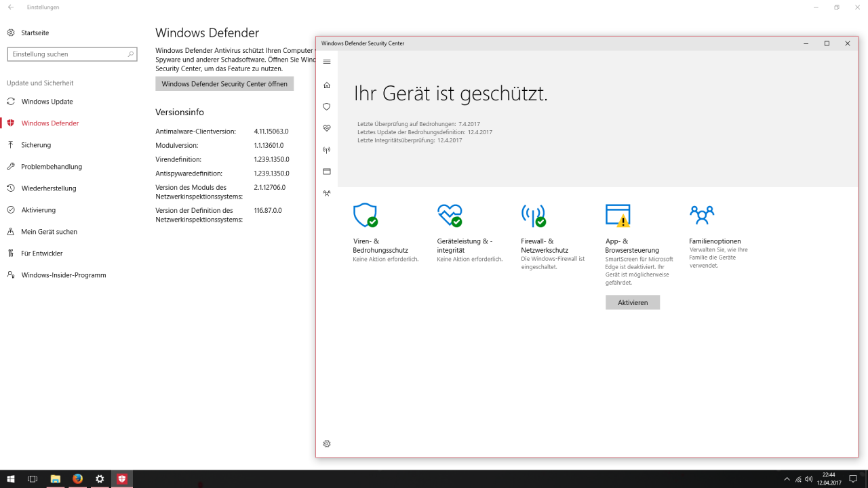Click the Aktivieren button for SmartScreen
Viewport: 868px width, 488px height.
(x=633, y=302)
